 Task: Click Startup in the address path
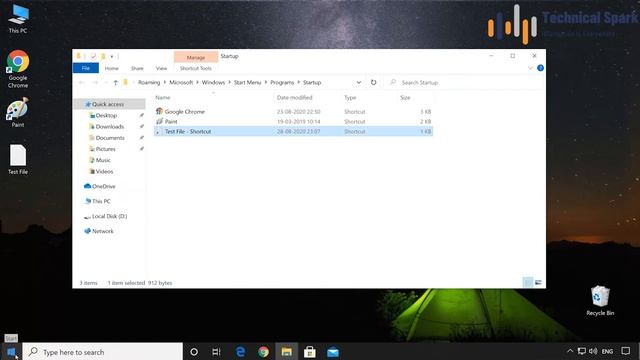312,82
